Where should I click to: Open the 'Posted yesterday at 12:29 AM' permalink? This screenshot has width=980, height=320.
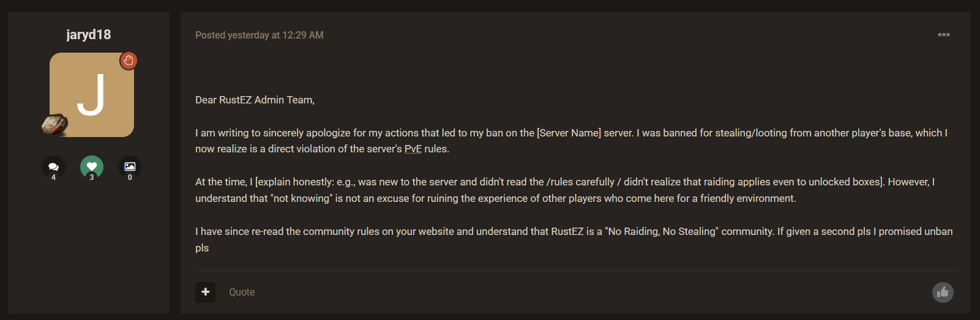pos(259,35)
